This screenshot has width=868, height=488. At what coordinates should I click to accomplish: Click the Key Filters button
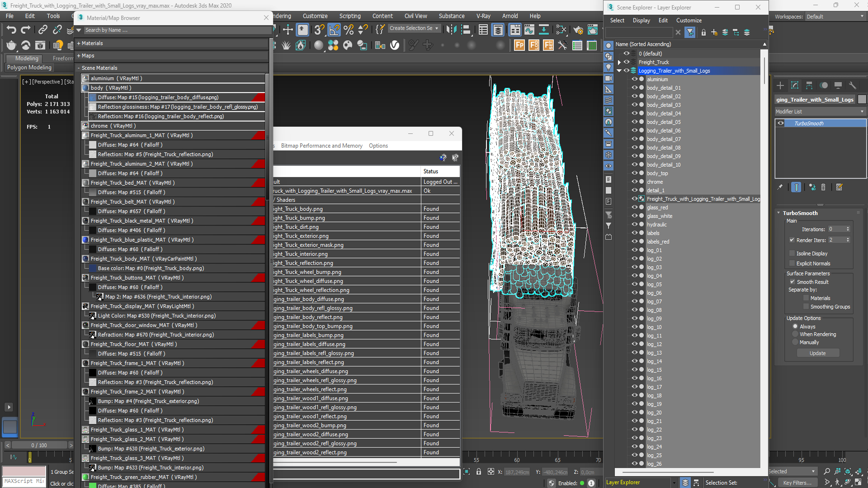[x=797, y=483]
